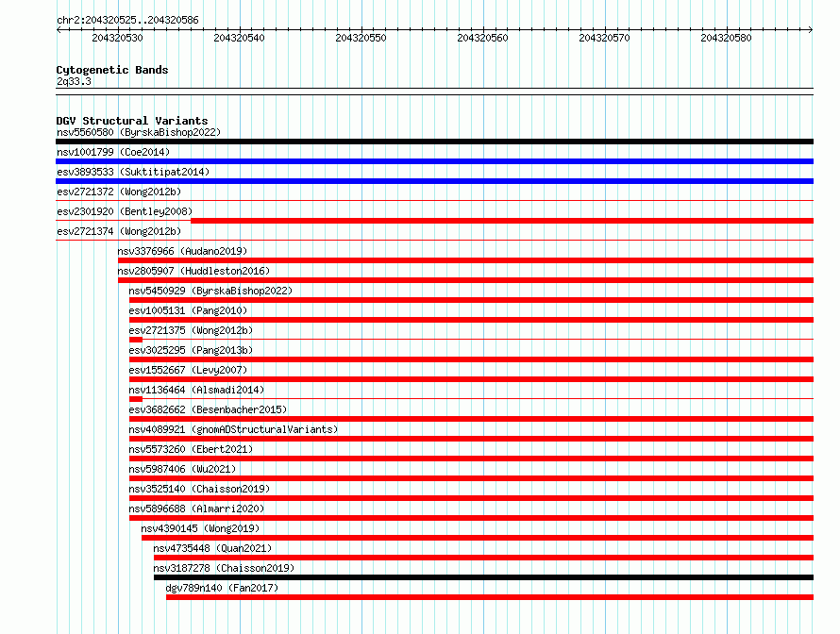Image resolution: width=840 pixels, height=634 pixels.
Task: Select the esv3893533 (Suktitipat2014) label
Action: pyautogui.click(x=133, y=172)
